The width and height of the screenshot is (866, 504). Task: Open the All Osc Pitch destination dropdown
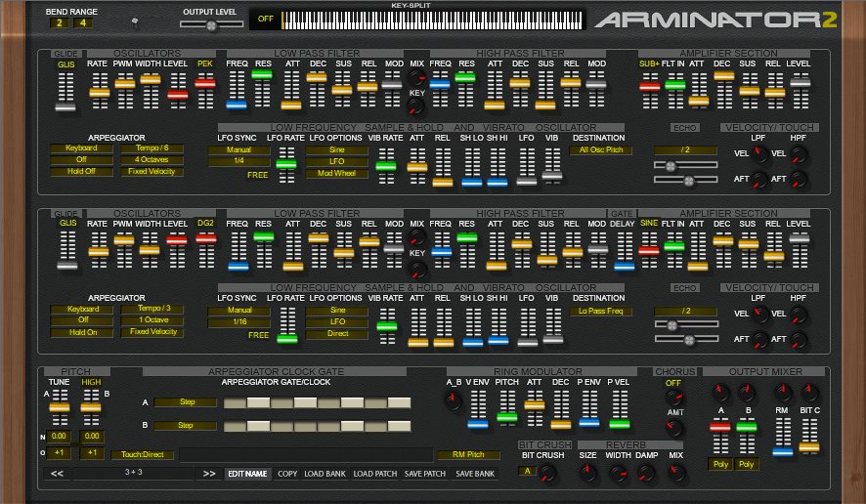(x=600, y=150)
